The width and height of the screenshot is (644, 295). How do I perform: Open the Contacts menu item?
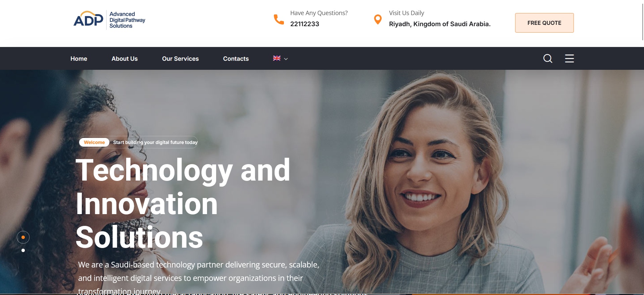(236, 59)
